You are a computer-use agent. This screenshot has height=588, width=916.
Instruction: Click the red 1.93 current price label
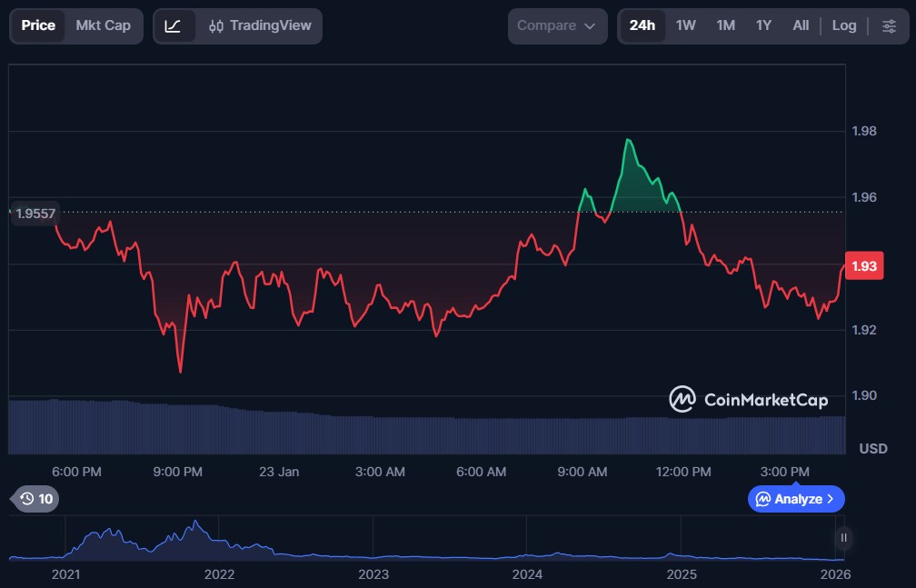coord(863,266)
